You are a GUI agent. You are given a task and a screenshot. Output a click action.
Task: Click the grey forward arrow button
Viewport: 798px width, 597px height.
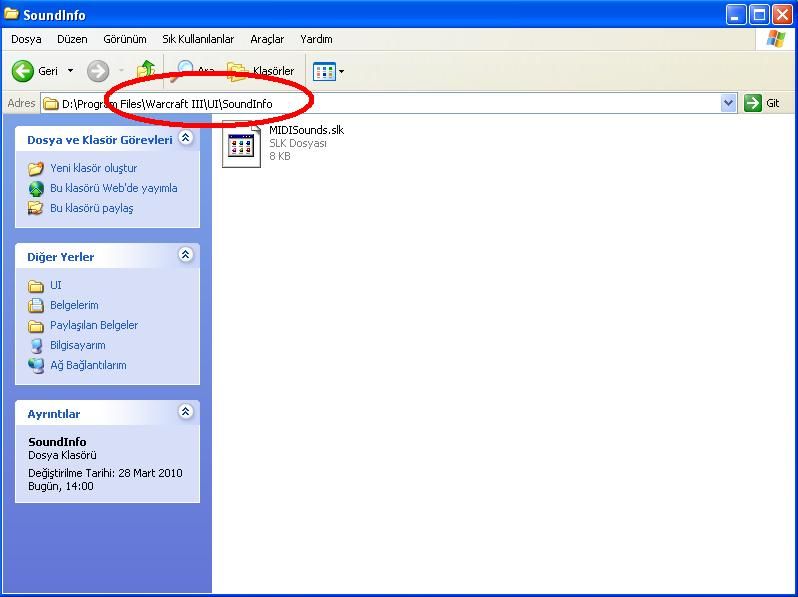coord(98,71)
